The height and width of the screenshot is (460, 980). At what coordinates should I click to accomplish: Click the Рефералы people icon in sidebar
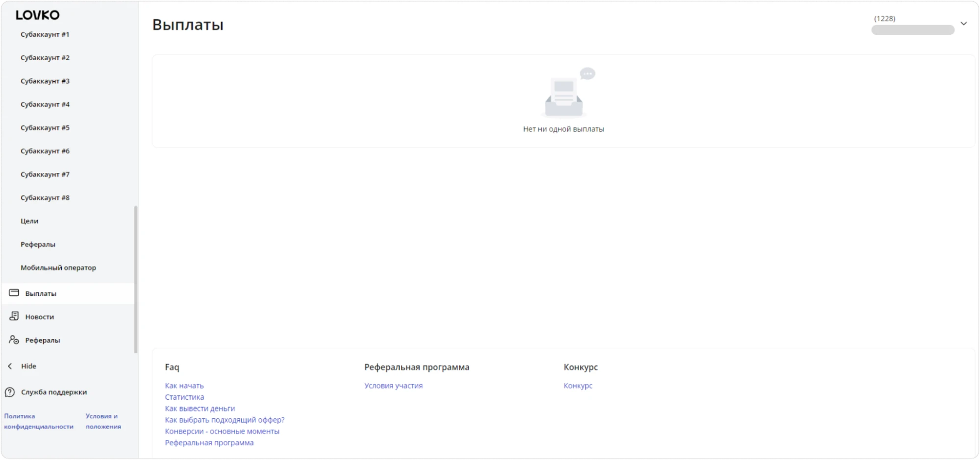tap(14, 340)
